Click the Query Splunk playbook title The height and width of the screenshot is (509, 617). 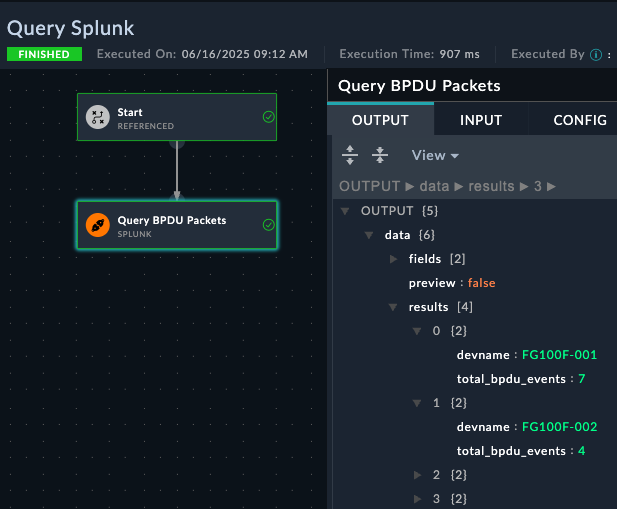[70, 29]
